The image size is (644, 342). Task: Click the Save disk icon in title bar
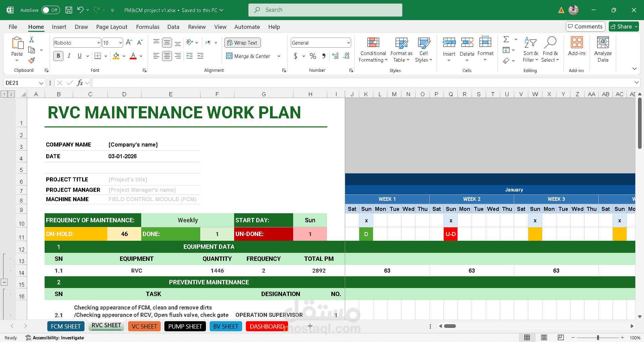[69, 10]
